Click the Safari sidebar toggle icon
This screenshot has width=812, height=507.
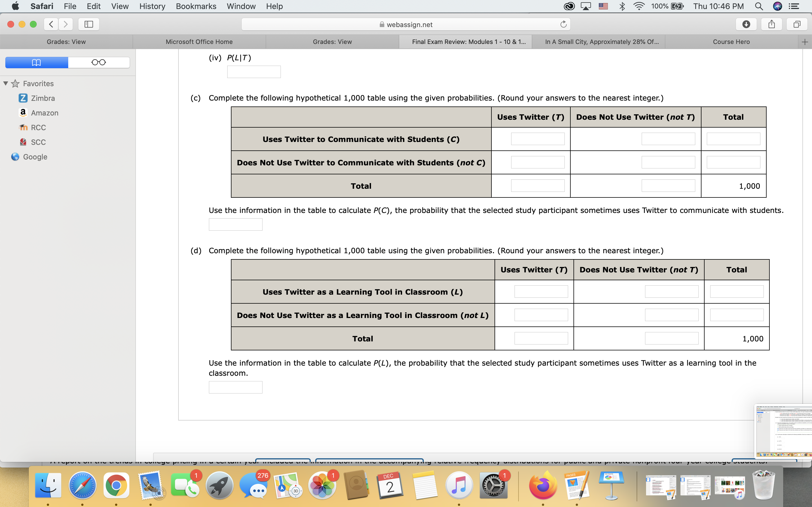click(89, 24)
